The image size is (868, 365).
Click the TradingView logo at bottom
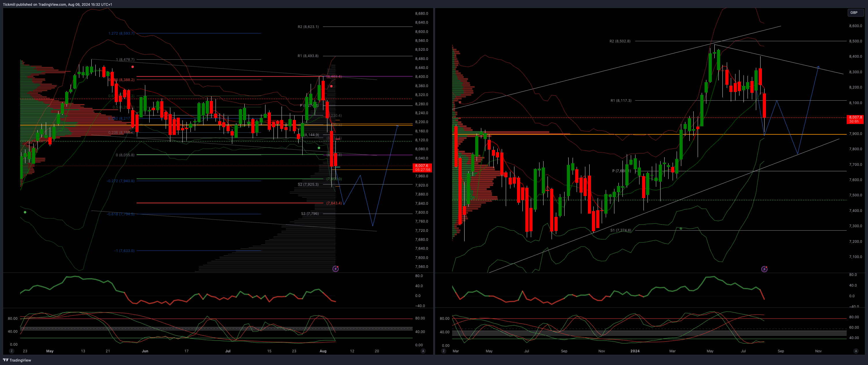pyautogui.click(x=17, y=360)
